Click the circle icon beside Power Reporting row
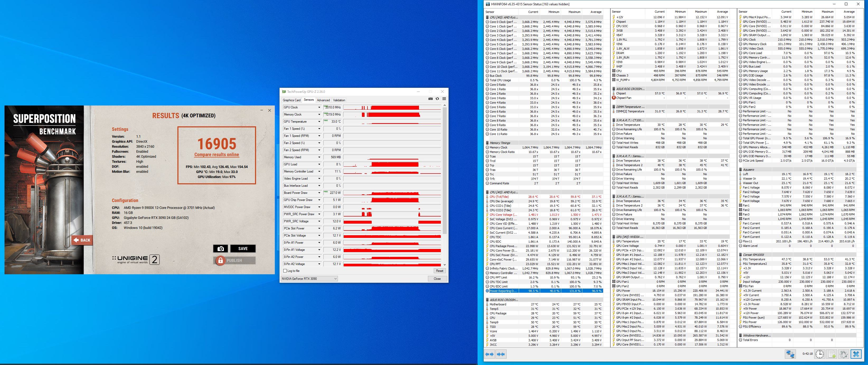The height and width of the screenshot is (365, 868). [x=487, y=291]
